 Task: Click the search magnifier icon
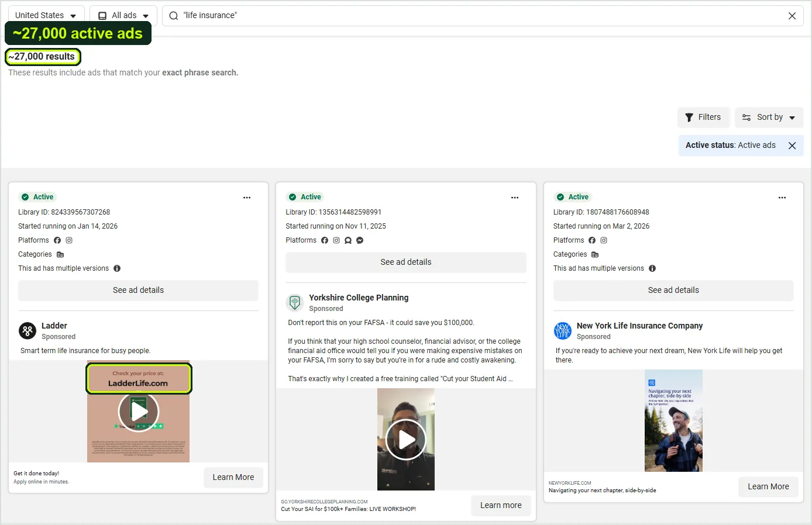174,16
